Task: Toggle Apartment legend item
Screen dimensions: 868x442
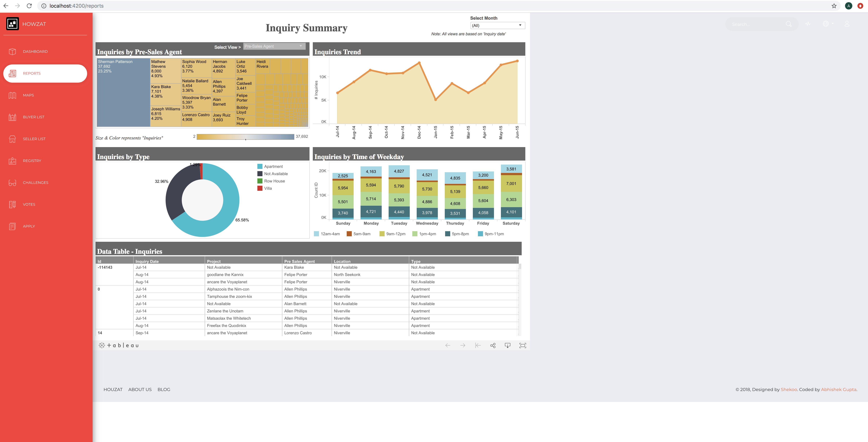Action: 273,167
